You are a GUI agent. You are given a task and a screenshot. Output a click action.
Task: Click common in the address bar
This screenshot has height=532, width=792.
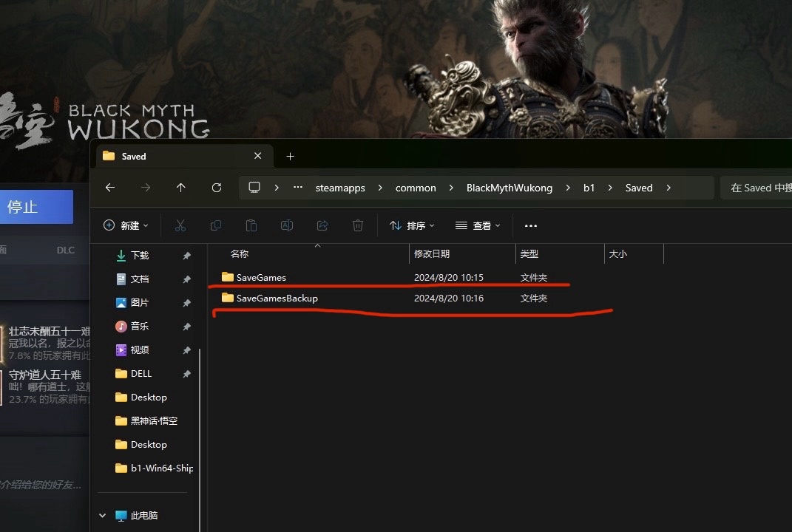(x=416, y=188)
